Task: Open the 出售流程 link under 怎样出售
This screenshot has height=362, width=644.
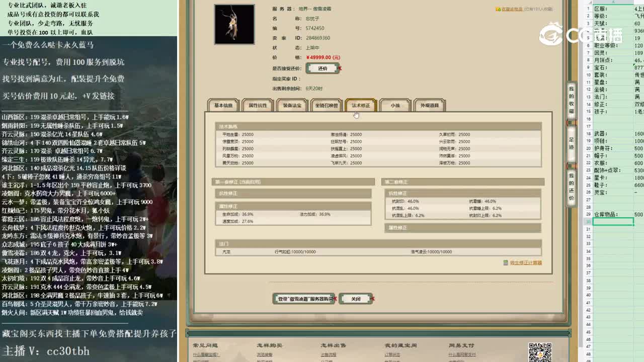Action: 328,354
